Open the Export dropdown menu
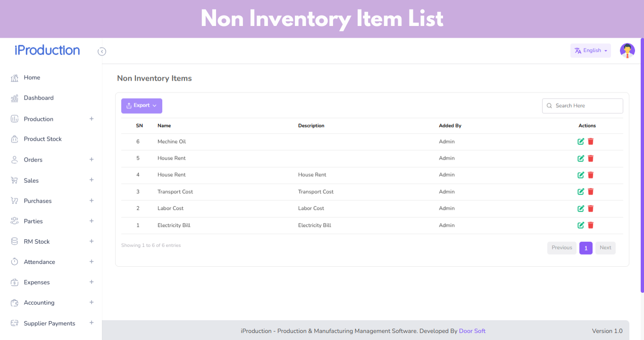Viewport: 644px width, 340px height. coord(142,106)
